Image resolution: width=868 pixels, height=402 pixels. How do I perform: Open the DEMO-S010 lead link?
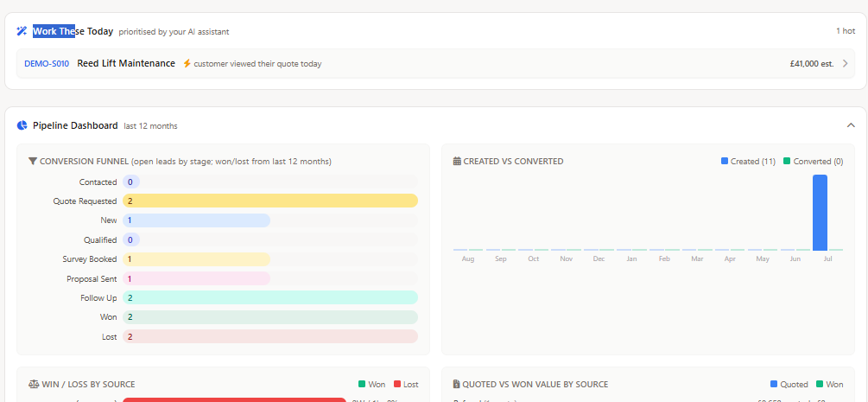(47, 64)
